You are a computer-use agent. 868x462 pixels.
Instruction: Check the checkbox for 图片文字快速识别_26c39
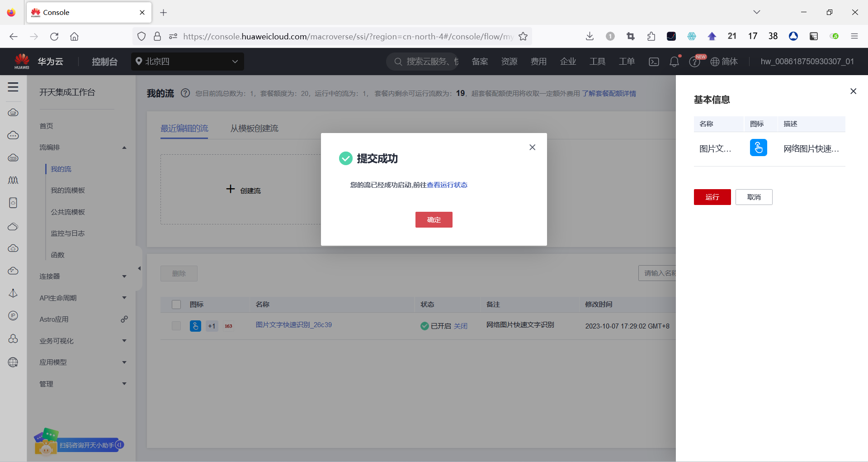(176, 326)
